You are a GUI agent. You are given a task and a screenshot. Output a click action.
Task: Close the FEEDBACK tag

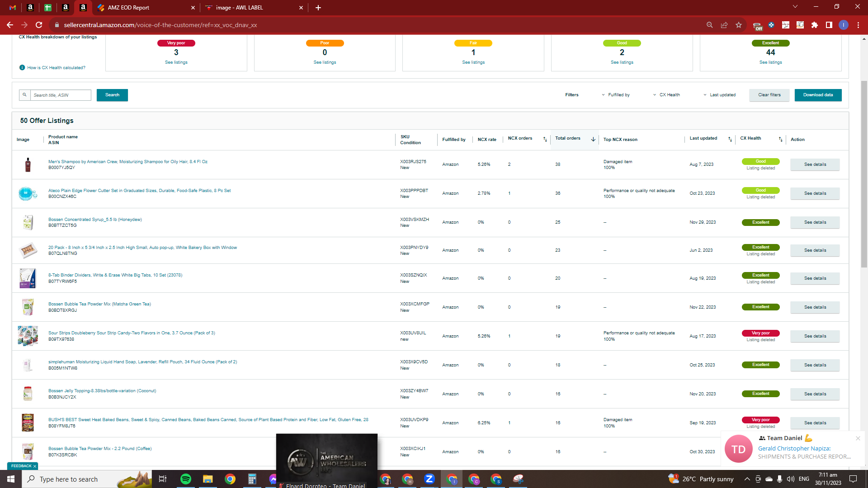coord(34,466)
